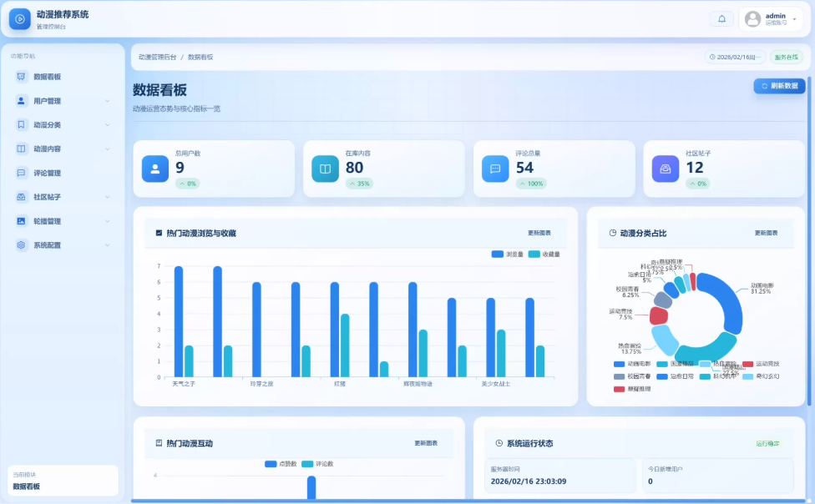Screen dimensions: 815x504
Task: Click the 数据看板 breadcrumb item
Action: pyautogui.click(x=200, y=57)
